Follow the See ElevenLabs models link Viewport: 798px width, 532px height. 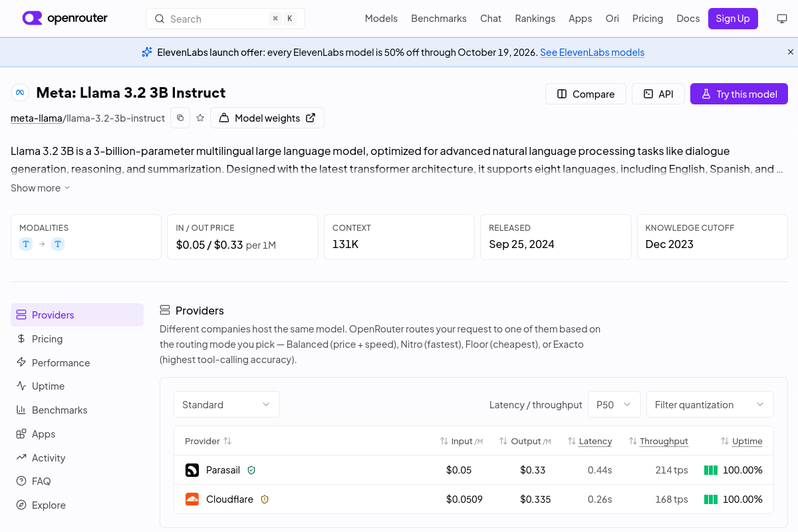tap(592, 53)
